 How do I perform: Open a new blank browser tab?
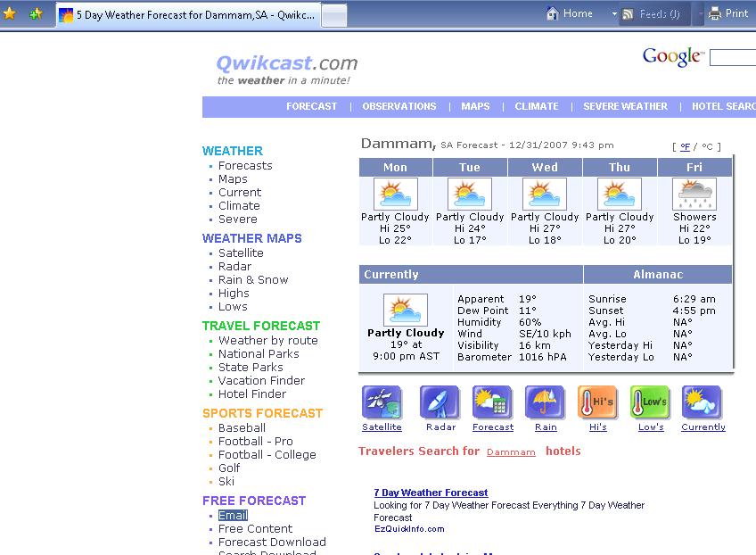333,15
